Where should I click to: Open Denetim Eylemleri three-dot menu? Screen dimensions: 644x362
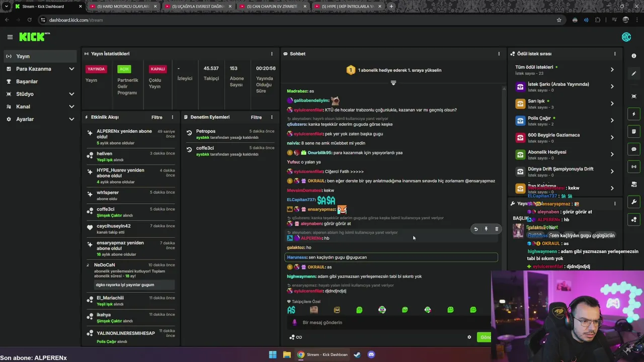click(x=272, y=117)
